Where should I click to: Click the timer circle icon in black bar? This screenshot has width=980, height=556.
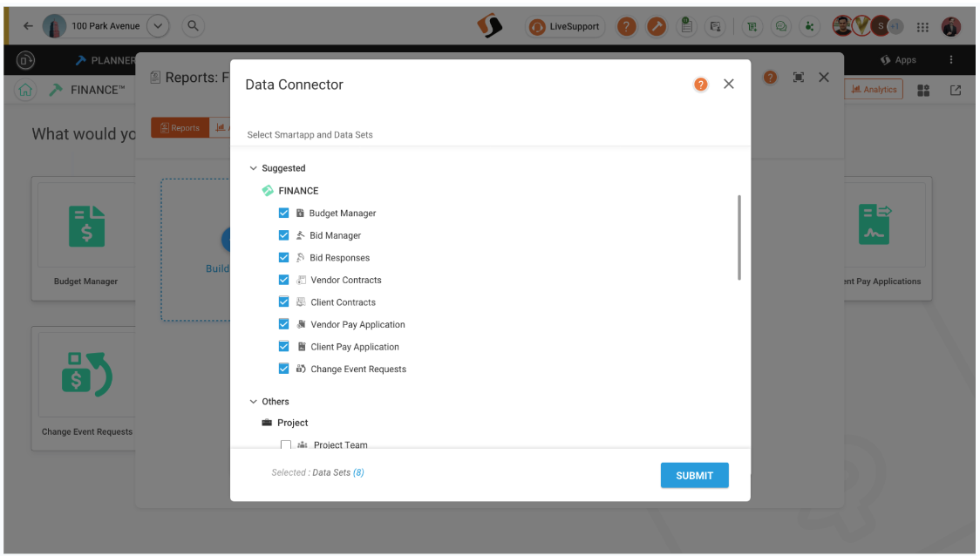[x=25, y=60]
